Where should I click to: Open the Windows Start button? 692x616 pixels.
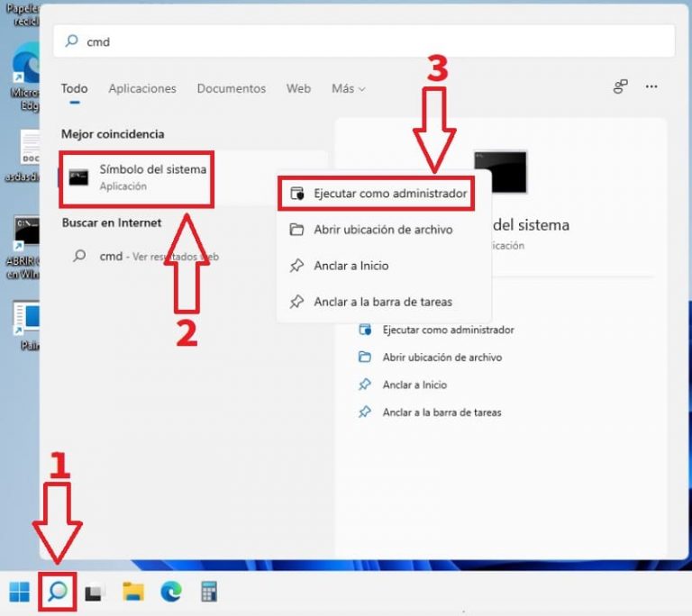(19, 592)
